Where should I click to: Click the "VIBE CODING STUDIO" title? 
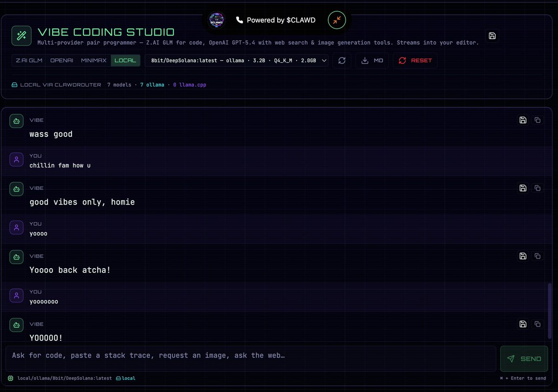(x=106, y=32)
